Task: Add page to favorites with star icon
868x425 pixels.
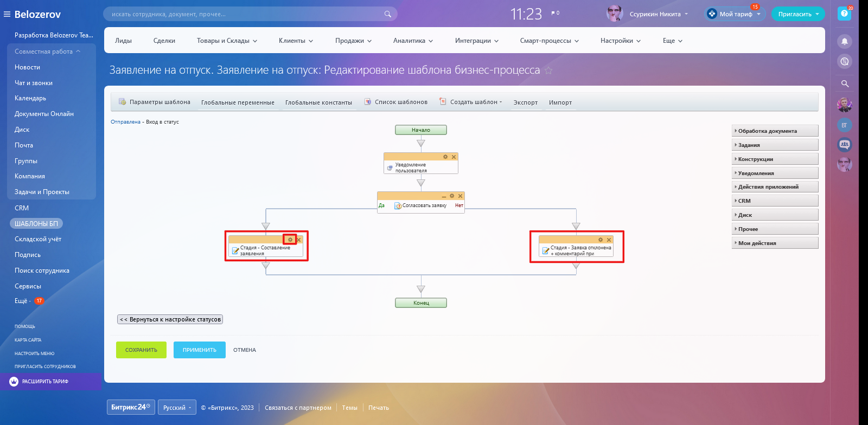Action: 548,70
